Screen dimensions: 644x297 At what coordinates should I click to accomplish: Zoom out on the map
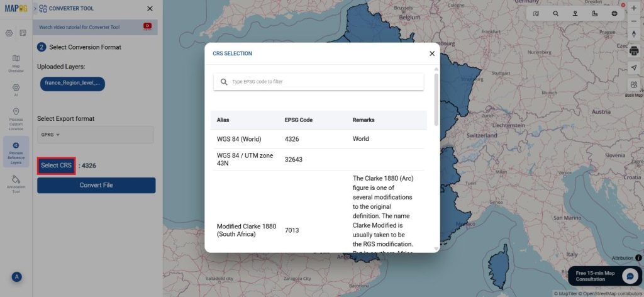(x=634, y=21)
